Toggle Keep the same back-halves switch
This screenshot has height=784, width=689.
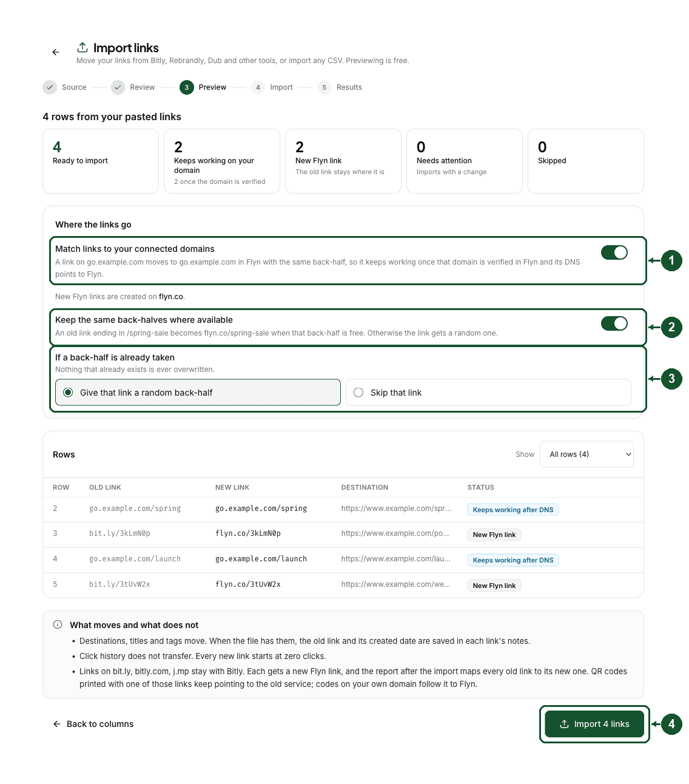coord(614,323)
